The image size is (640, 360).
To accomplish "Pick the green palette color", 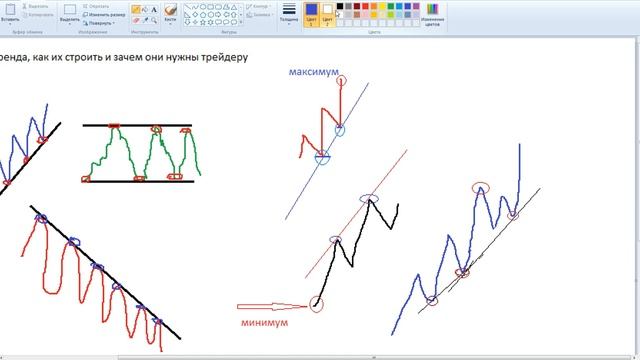I will pyautogui.click(x=391, y=6).
